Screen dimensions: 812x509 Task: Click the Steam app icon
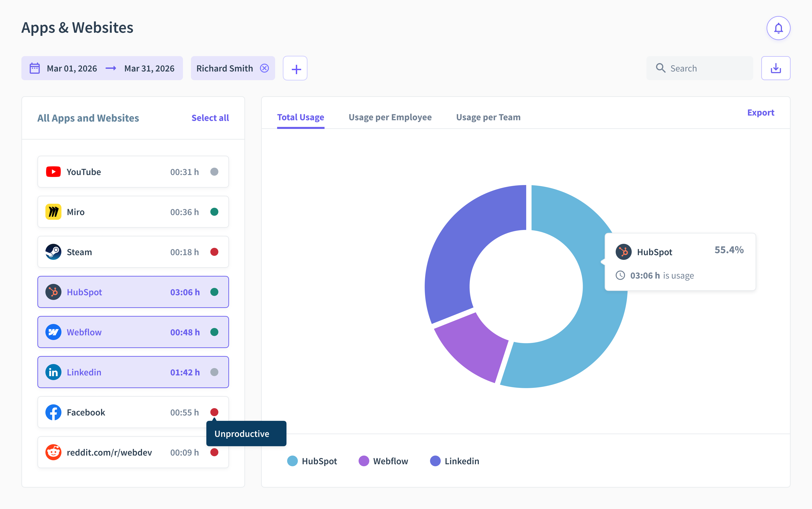53,252
